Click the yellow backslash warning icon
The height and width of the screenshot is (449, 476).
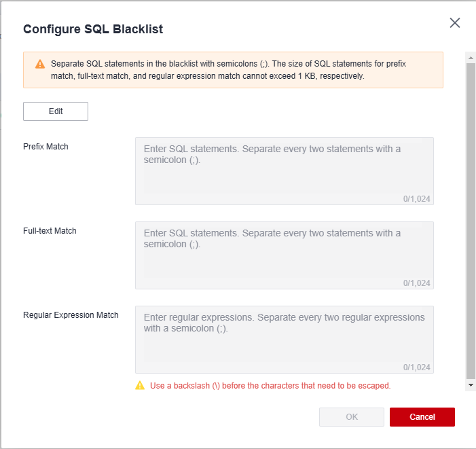[x=140, y=385]
